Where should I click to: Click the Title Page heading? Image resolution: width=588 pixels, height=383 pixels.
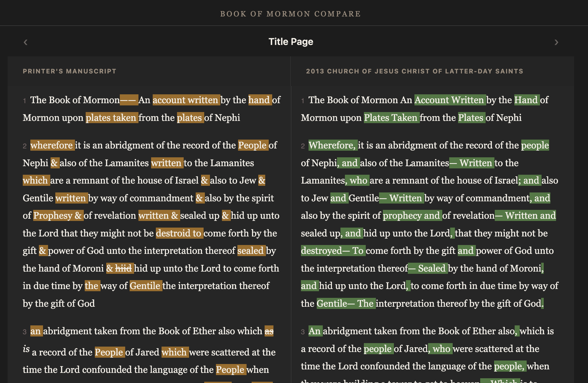point(291,42)
